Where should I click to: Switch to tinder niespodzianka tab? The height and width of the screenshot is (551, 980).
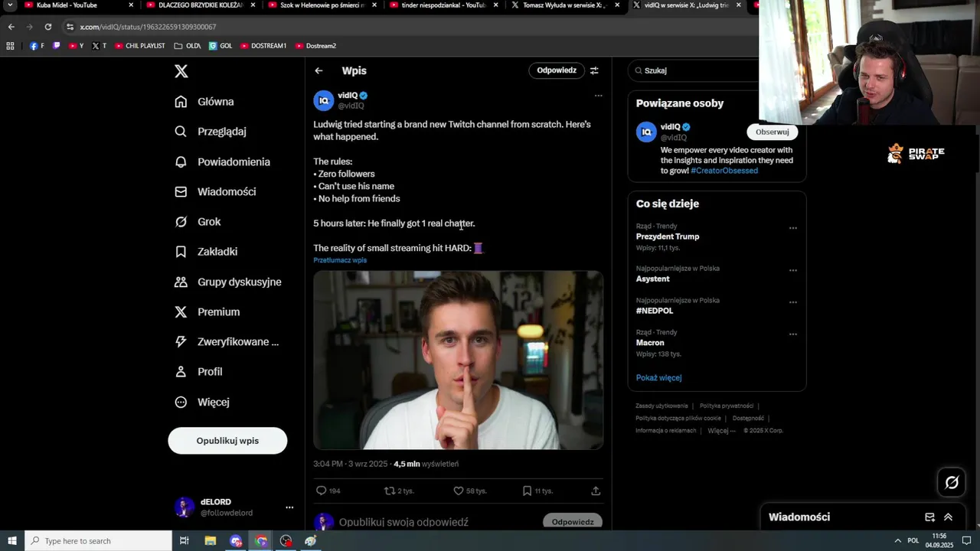444,5
